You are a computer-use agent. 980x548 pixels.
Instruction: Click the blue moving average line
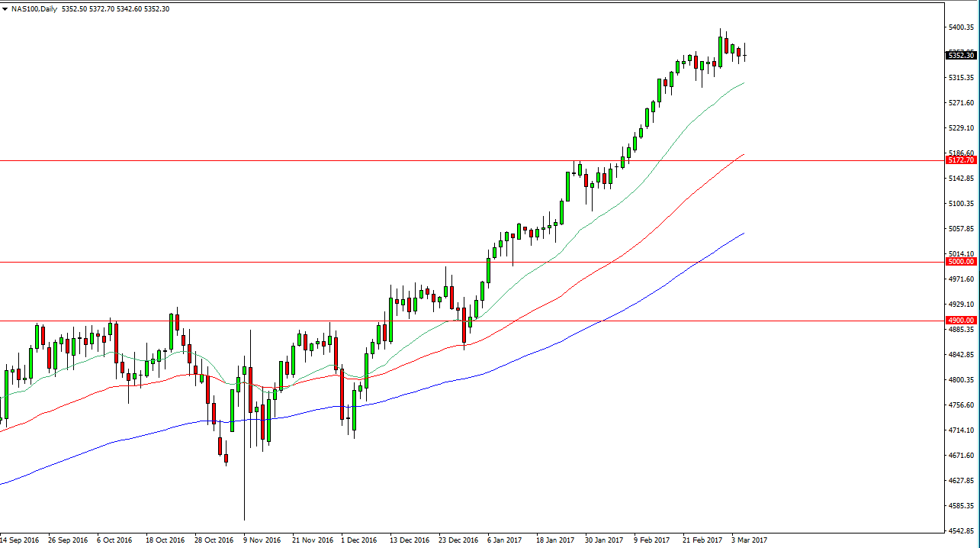[x=534, y=361]
